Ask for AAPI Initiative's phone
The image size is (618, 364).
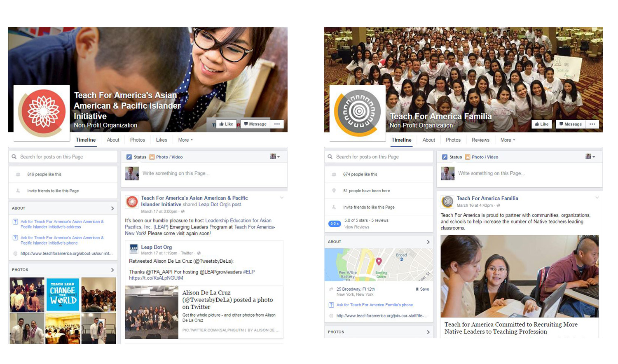click(x=62, y=240)
